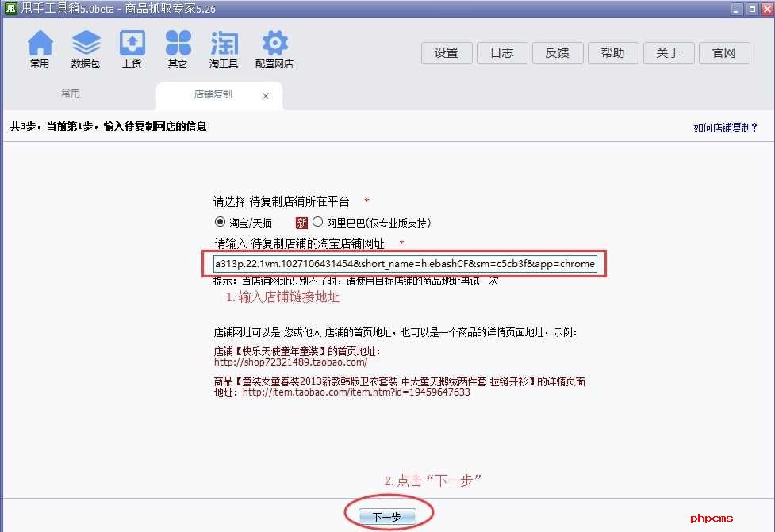Switch to the 常用 tab
This screenshot has width=775, height=532.
(x=70, y=94)
